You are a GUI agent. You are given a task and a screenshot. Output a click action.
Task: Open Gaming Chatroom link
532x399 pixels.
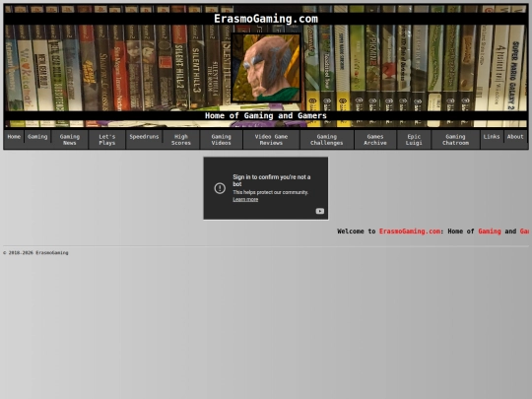point(456,140)
